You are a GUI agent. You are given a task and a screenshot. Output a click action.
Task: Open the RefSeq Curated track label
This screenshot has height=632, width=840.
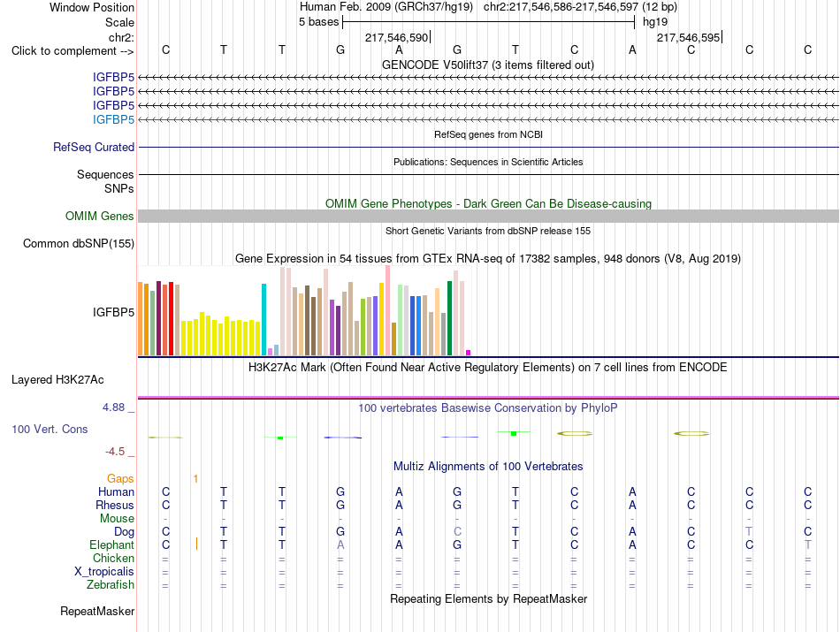point(93,147)
